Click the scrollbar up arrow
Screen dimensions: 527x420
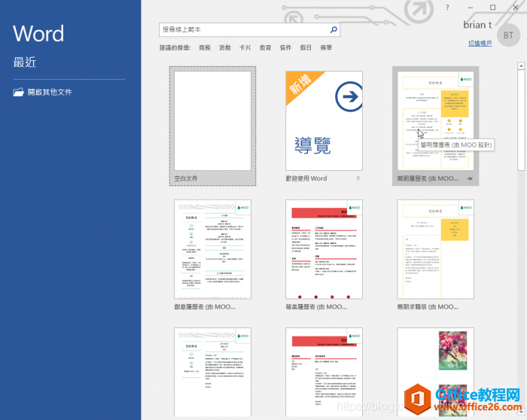(521, 65)
